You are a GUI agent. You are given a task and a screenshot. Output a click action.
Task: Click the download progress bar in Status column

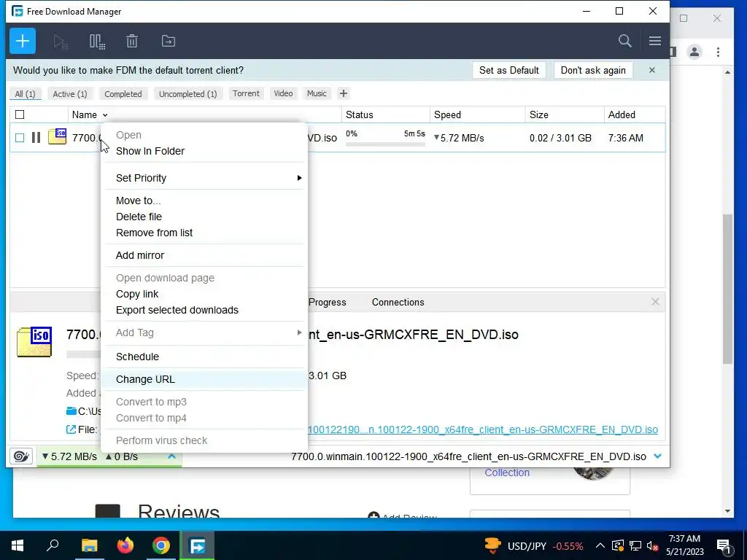click(x=385, y=144)
